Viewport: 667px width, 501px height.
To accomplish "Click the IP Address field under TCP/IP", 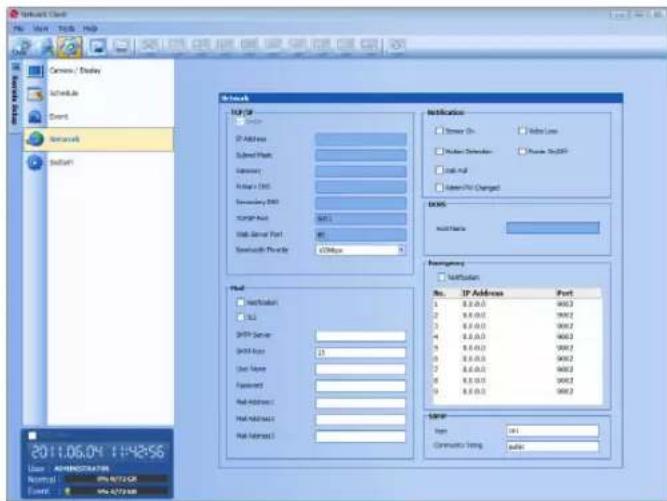I will tap(360, 139).
